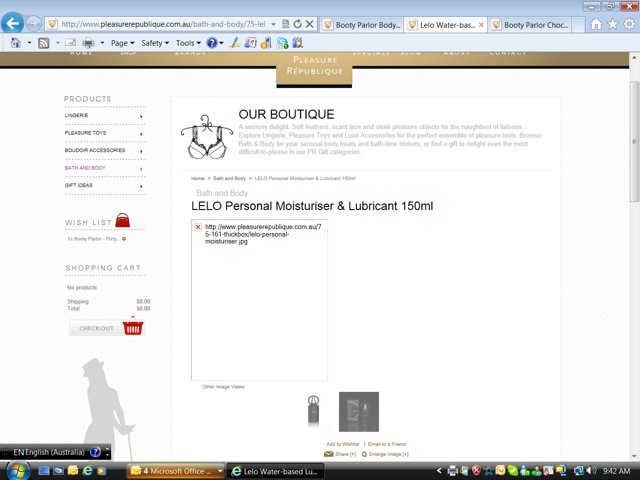Expand the Home button dropdown arrow
640x480 pixels.
29,42
